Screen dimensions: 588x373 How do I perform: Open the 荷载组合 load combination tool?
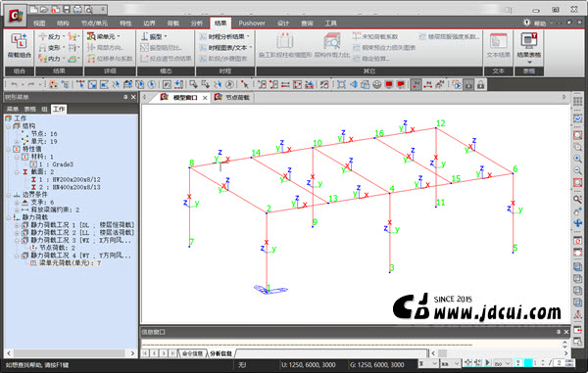[20, 46]
